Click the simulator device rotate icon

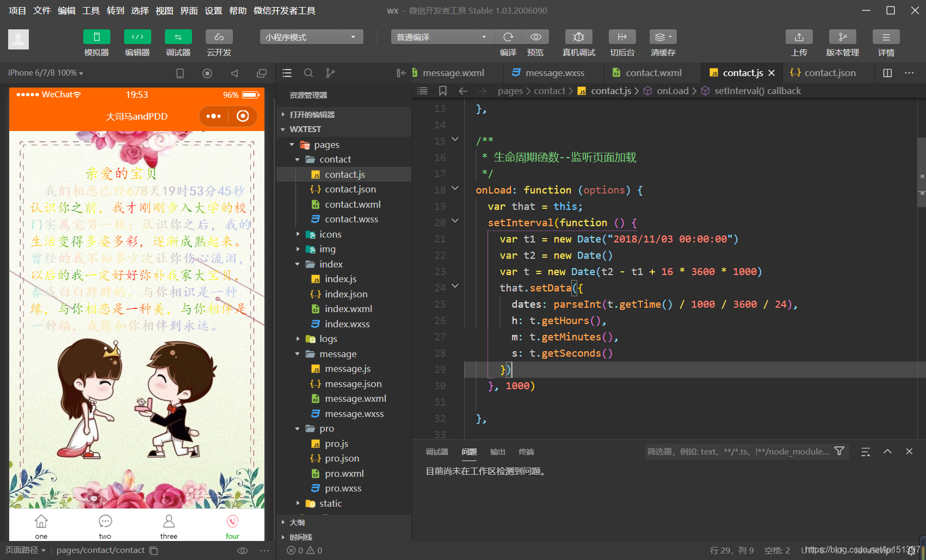click(x=180, y=73)
